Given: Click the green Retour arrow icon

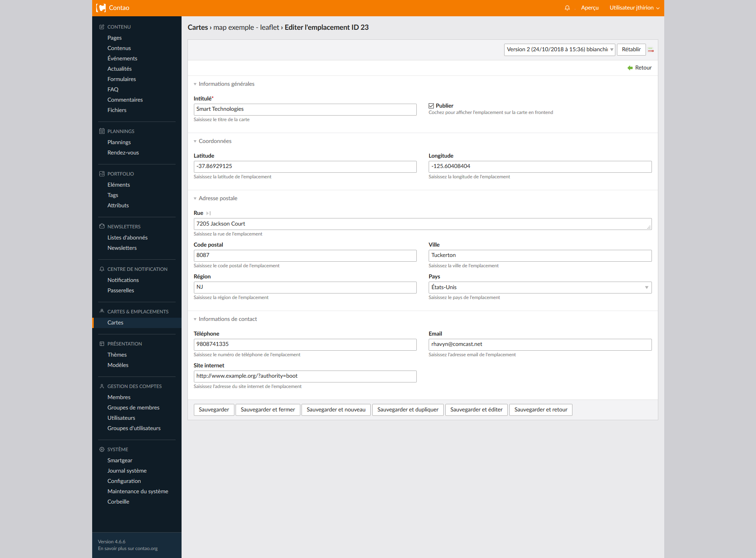Looking at the screenshot, I should pos(630,68).
